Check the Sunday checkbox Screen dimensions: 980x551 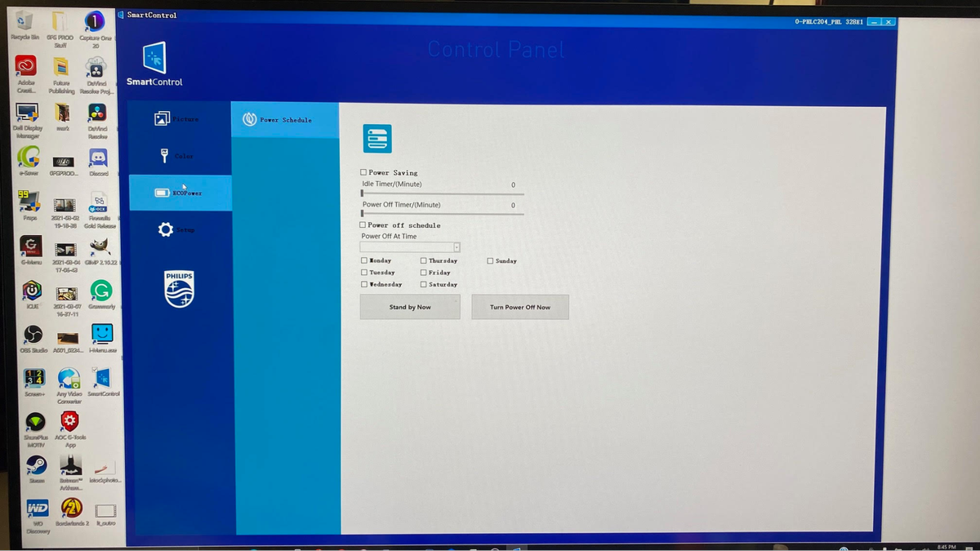(490, 260)
